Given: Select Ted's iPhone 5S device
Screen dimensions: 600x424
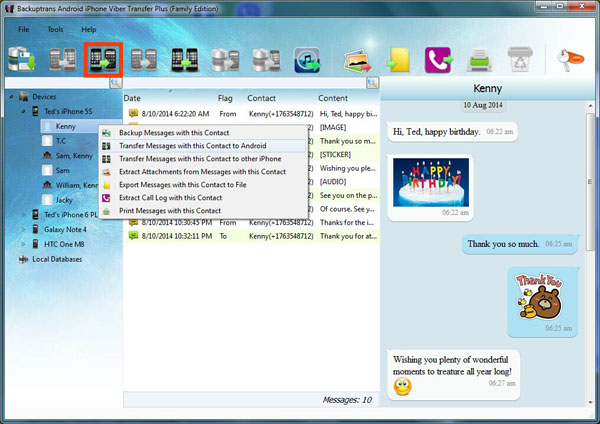Looking at the screenshot, I should click(68, 111).
